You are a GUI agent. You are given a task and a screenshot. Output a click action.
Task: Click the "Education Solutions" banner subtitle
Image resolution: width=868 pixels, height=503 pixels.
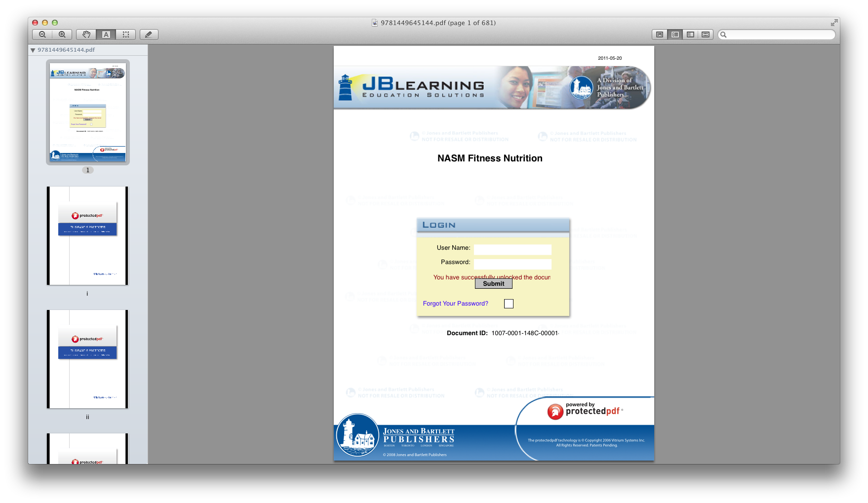(x=423, y=95)
